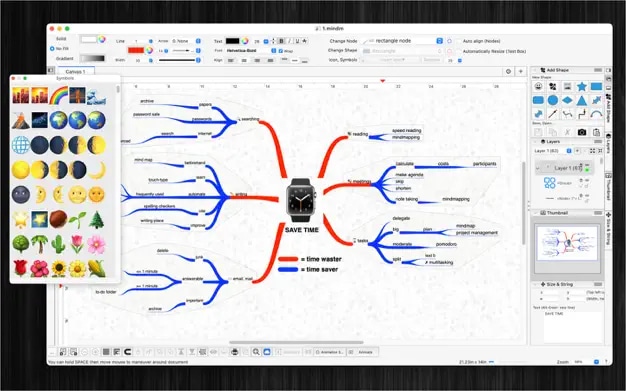Image resolution: width=626 pixels, height=391 pixels.
Task: Add a double-headed arrow shape
Action: coord(596,100)
